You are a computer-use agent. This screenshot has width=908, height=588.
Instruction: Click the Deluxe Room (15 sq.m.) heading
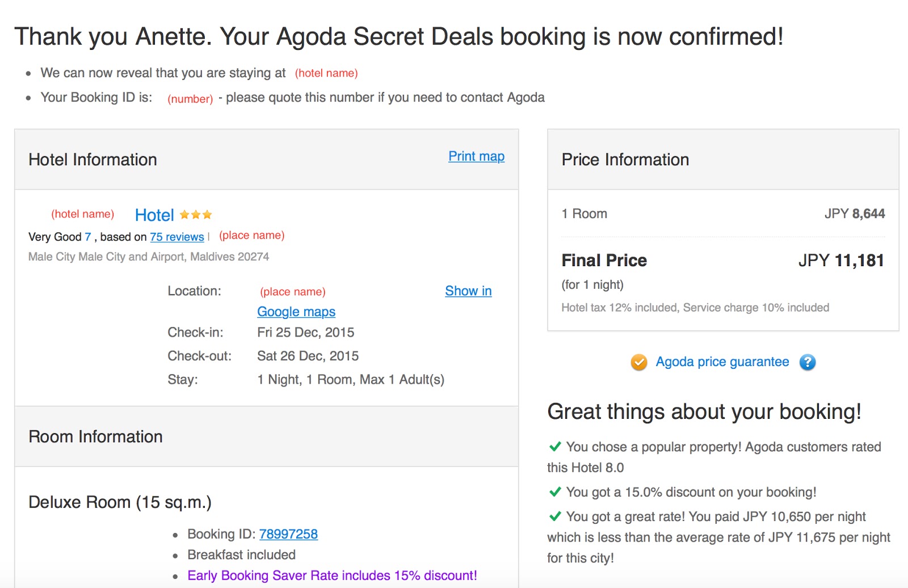pyautogui.click(x=120, y=502)
